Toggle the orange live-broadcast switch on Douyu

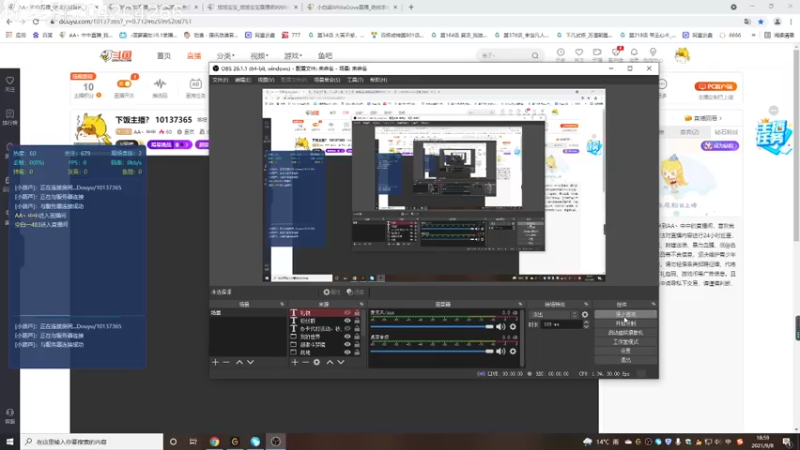tap(124, 84)
